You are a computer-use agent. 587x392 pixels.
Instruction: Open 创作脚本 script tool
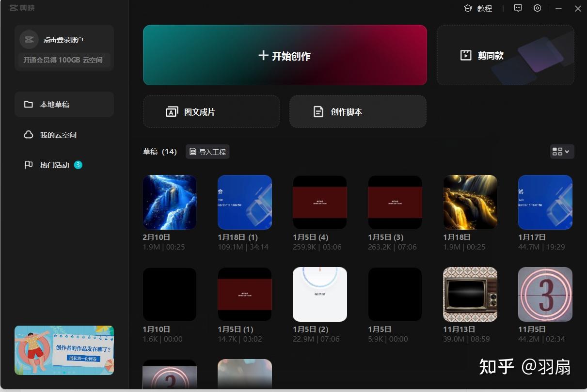pyautogui.click(x=358, y=112)
